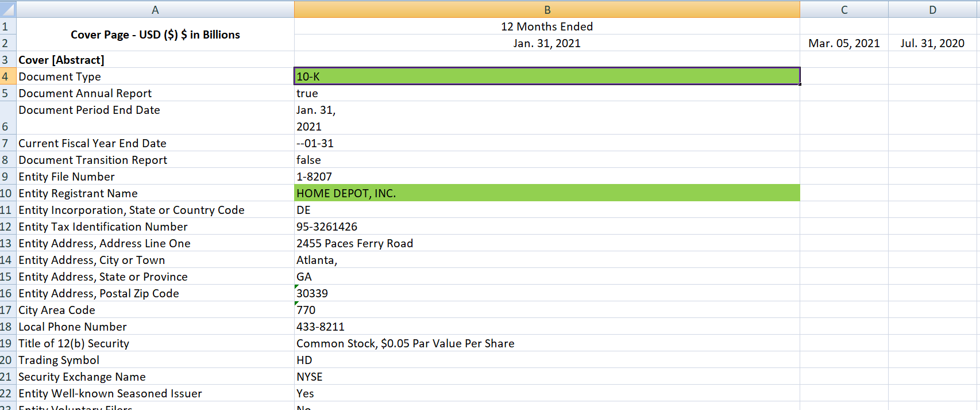Click the 'true' value cell

click(x=547, y=93)
